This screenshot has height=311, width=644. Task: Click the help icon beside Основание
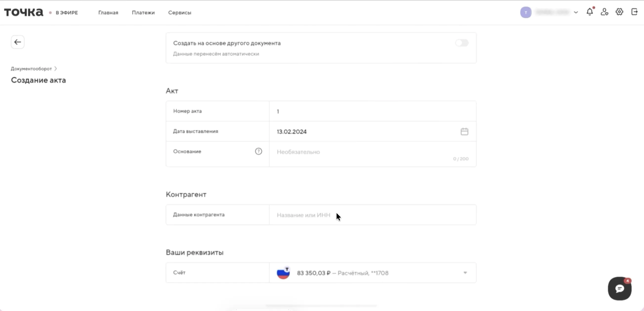tap(258, 151)
